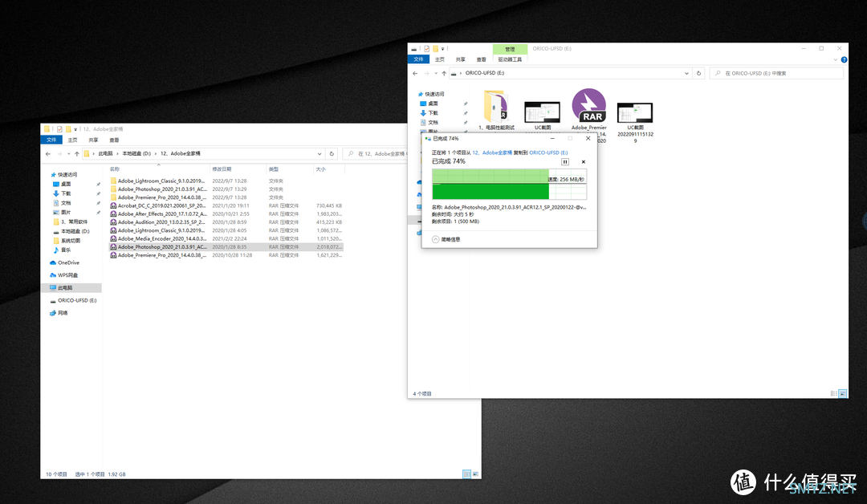Viewport: 867px width, 504px height.
Task: Sort by 名称 column header
Action: coord(159,169)
